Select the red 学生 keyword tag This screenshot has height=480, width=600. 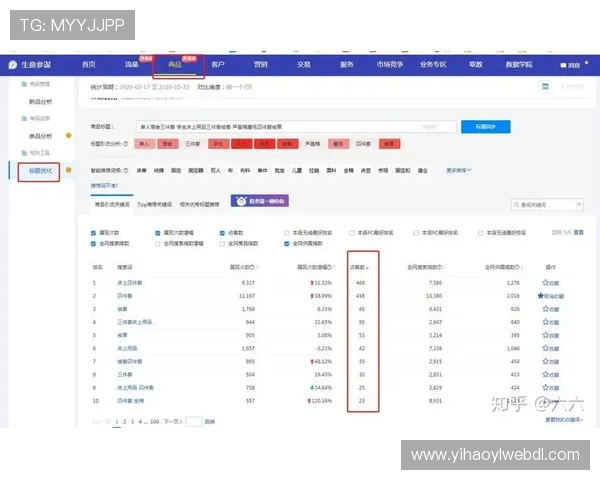(218, 144)
